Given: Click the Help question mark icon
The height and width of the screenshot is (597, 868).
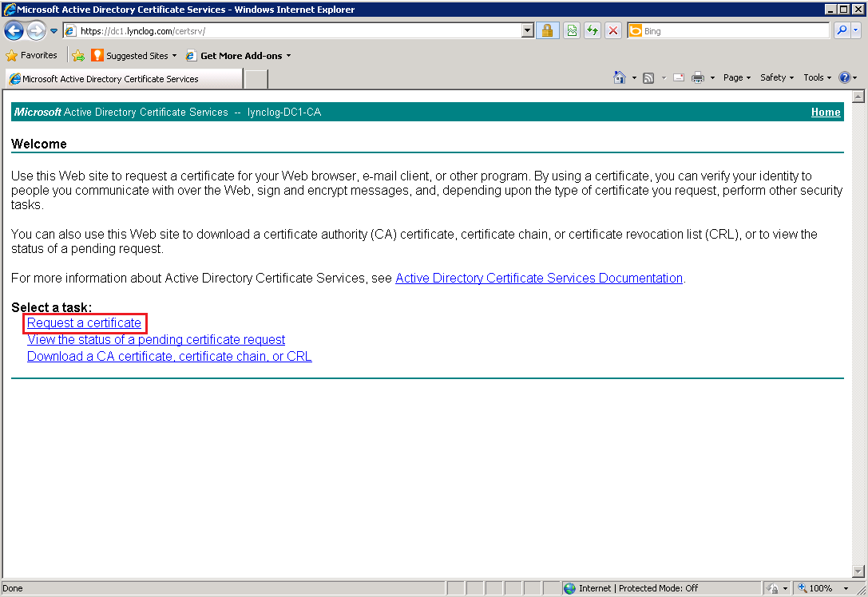Looking at the screenshot, I should pyautogui.click(x=844, y=77).
